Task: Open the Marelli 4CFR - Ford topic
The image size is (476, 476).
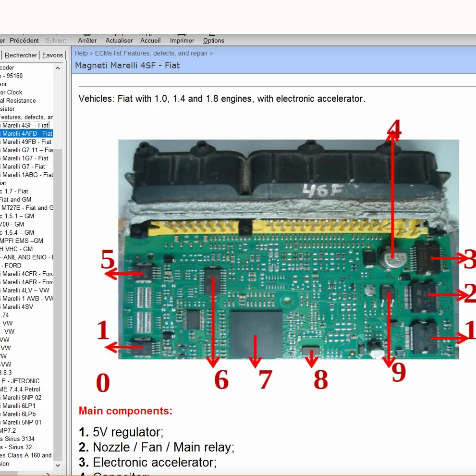Action: (x=26, y=274)
